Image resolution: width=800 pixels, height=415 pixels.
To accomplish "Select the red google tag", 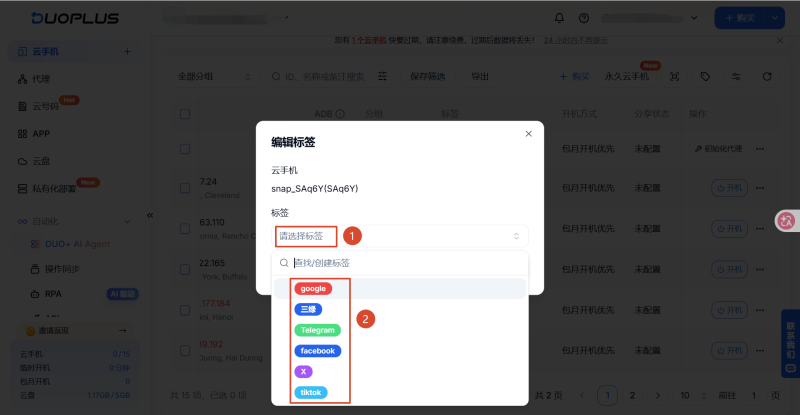I will click(313, 288).
